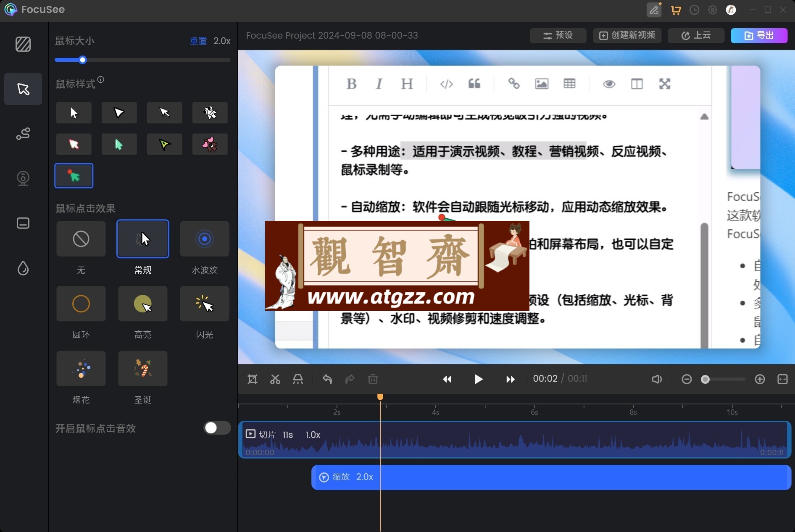Screen dimensions: 795x532
Task: Choose the green arrow with red dot cursor
Action: [x=74, y=176]
